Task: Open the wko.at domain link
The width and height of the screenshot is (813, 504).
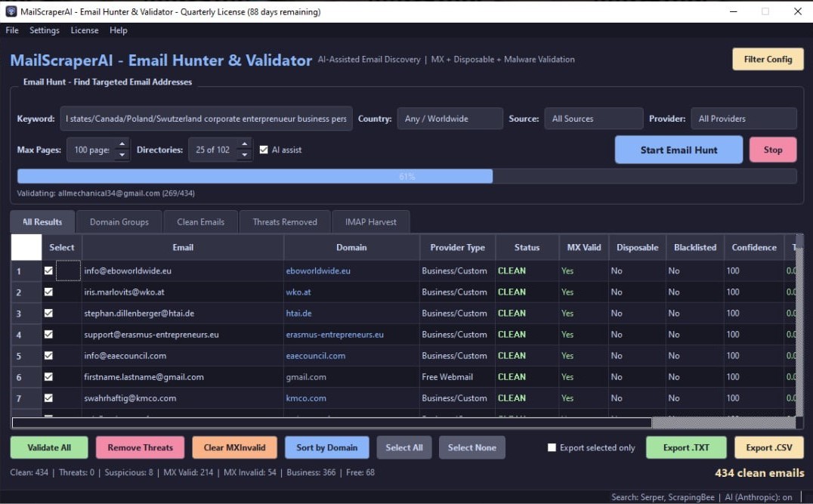Action: [x=298, y=292]
